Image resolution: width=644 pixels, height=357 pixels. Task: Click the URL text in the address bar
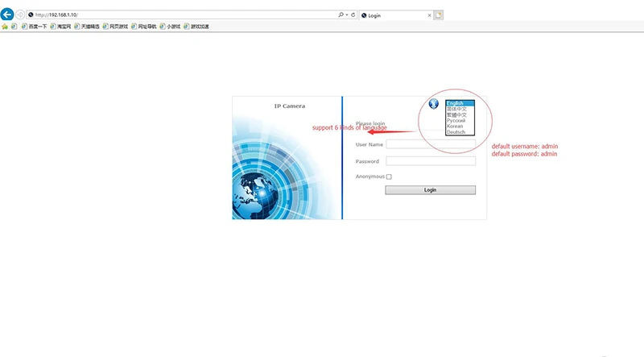[56, 15]
